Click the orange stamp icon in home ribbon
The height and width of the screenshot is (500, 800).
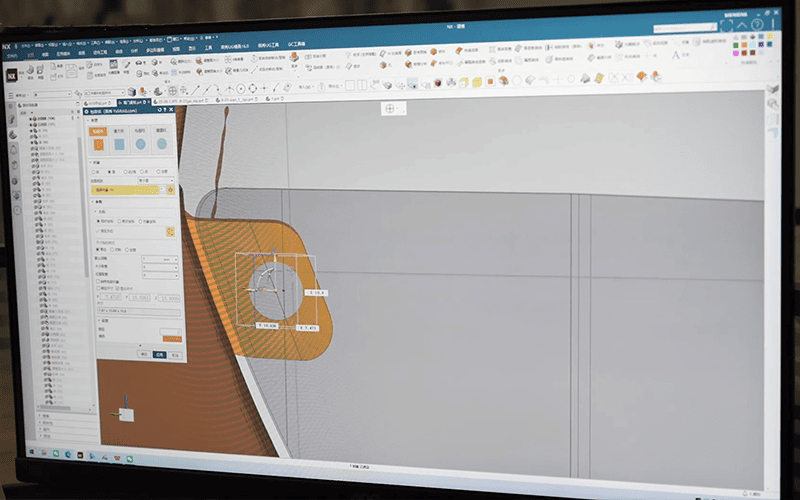pyautogui.click(x=294, y=57)
